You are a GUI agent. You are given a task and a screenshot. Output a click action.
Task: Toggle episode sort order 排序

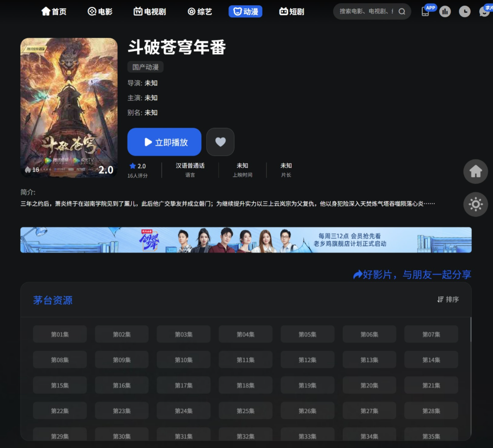[448, 299]
